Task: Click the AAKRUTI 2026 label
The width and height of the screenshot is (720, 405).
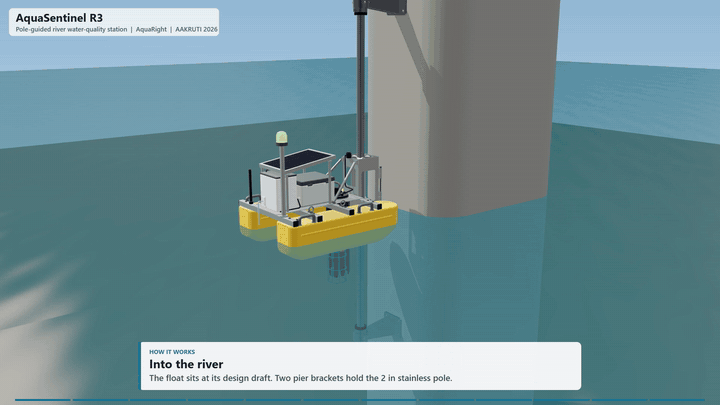Action: [x=196, y=29]
